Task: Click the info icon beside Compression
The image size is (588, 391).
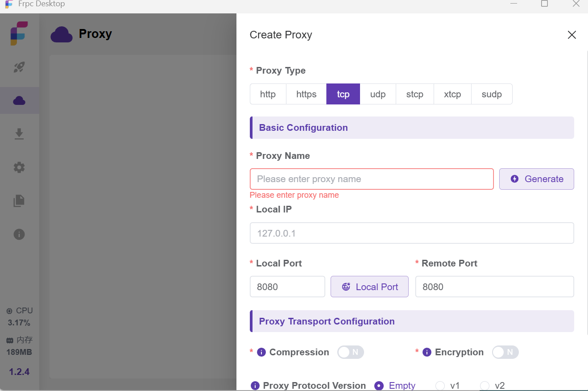Action: (261, 352)
